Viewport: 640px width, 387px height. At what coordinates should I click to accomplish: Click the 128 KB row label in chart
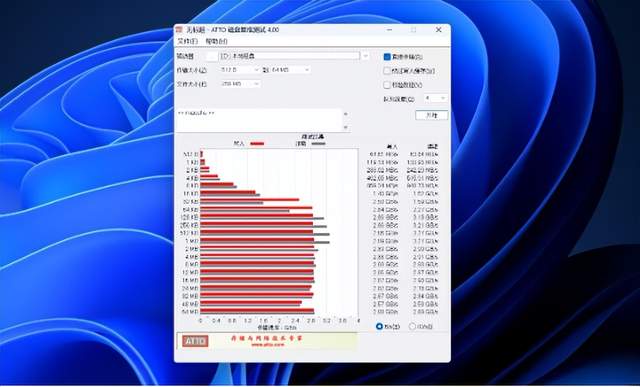(x=189, y=217)
